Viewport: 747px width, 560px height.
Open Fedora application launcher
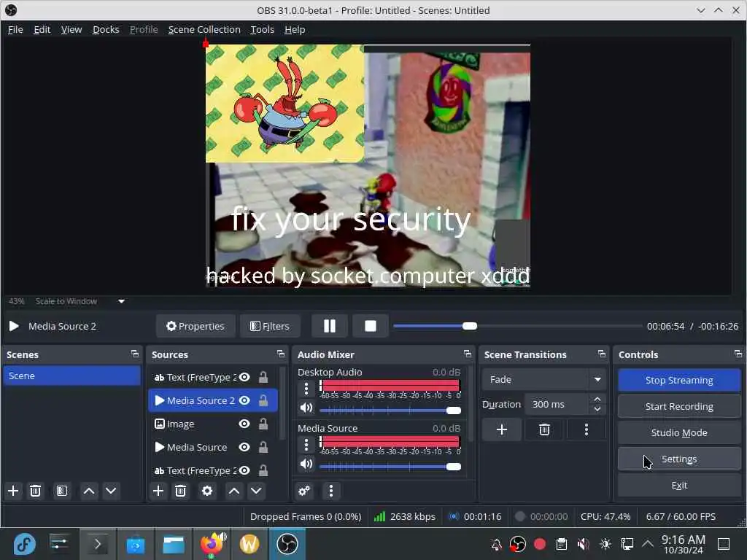click(x=24, y=544)
